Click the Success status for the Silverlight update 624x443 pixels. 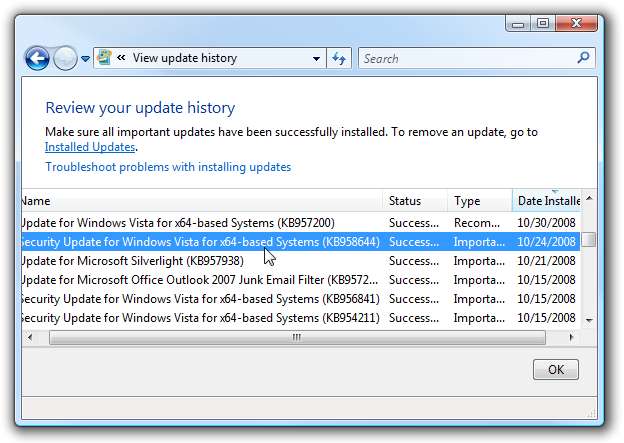[414, 261]
